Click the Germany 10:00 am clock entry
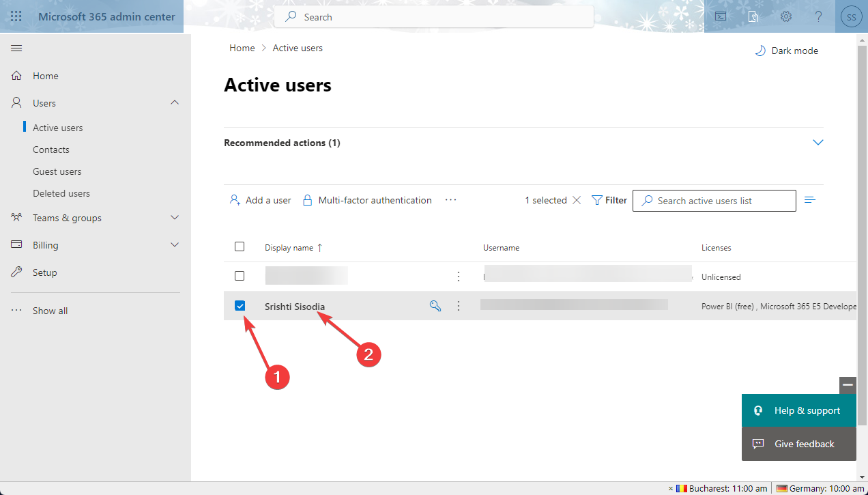 pyautogui.click(x=820, y=488)
